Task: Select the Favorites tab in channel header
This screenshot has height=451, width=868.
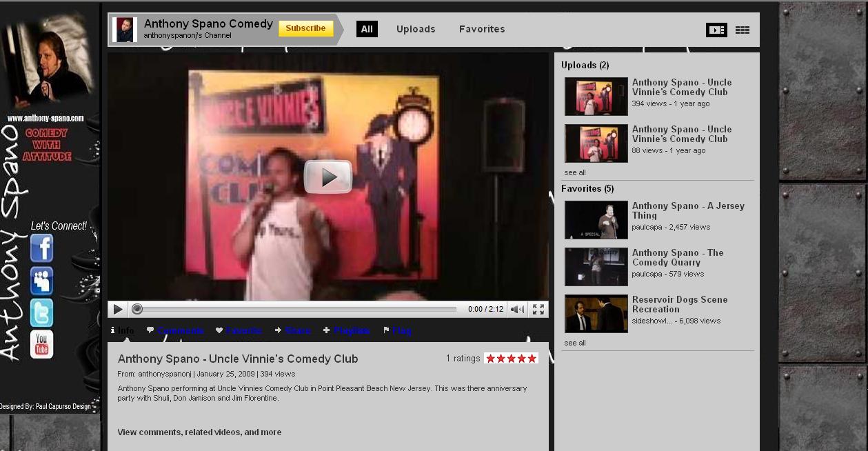Action: (482, 29)
